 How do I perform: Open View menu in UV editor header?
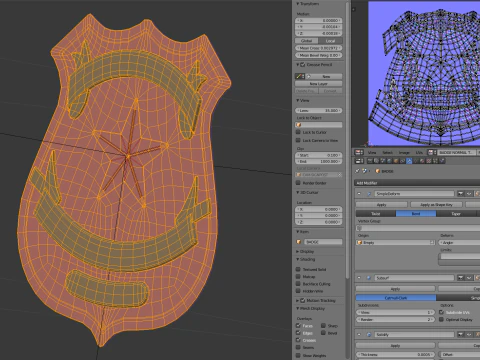372,152
